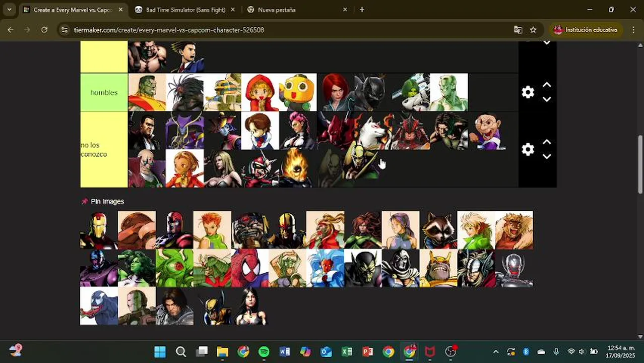644x363 pixels.
Task: Select Servbot in the horribles tier
Action: (x=298, y=92)
